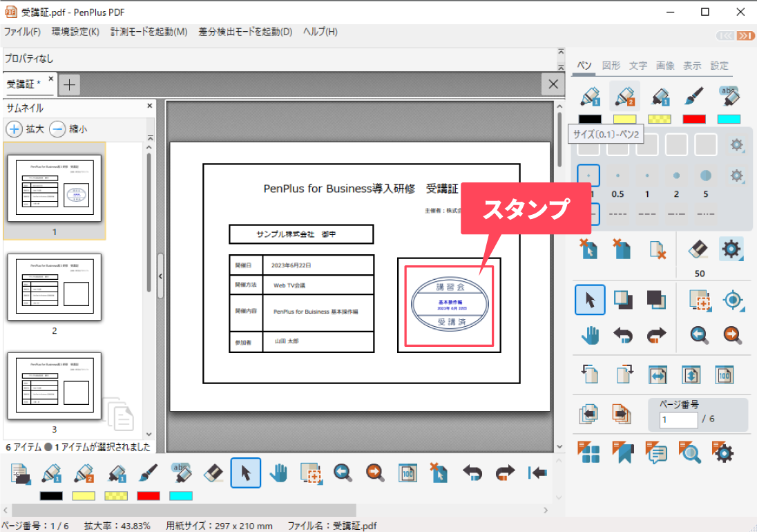This screenshot has height=532, width=757.
Task: Switch to the 画像 tab
Action: point(664,66)
